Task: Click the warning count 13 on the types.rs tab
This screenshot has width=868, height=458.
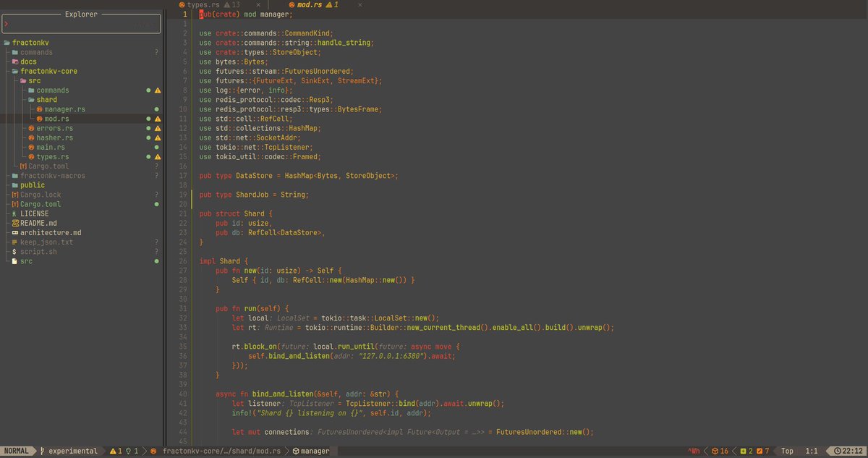Action: (x=236, y=5)
